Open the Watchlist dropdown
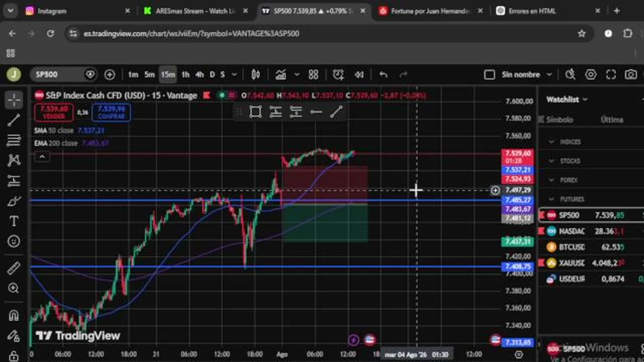 coord(567,100)
